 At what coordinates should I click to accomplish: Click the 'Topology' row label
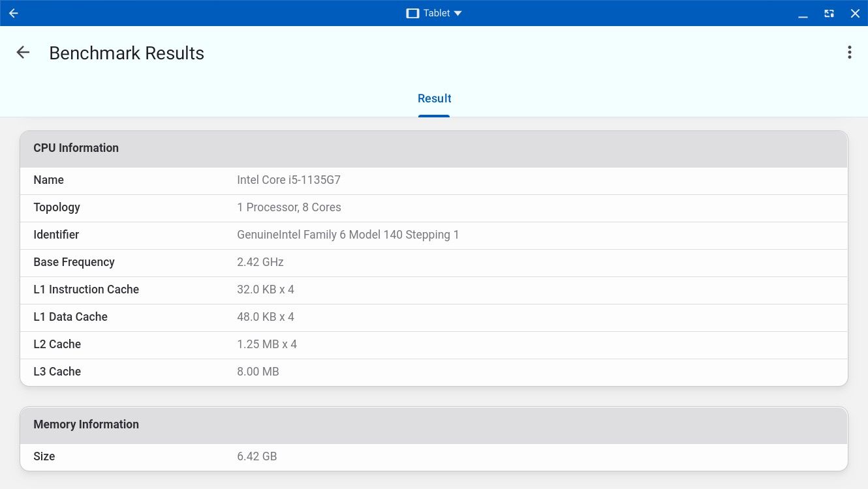click(x=57, y=207)
